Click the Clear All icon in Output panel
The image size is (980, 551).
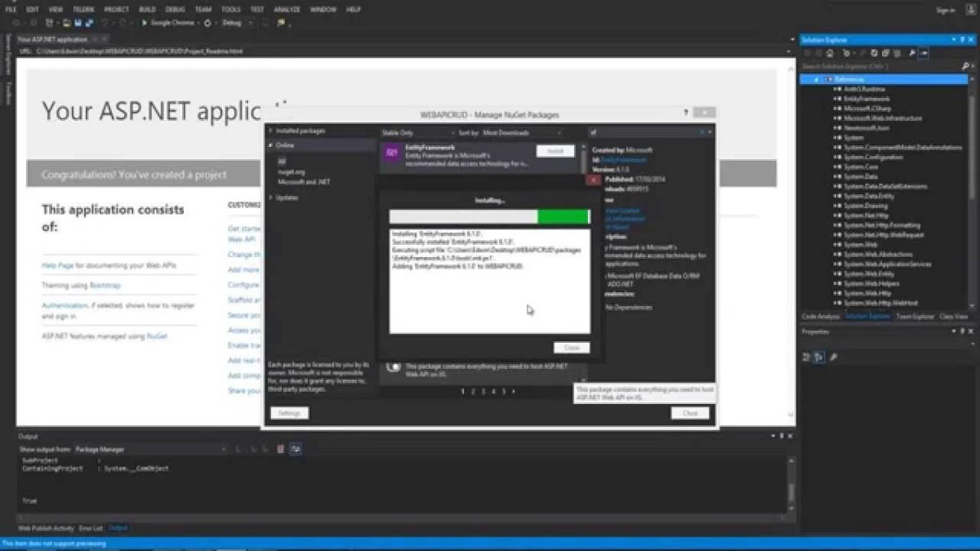[x=281, y=449]
